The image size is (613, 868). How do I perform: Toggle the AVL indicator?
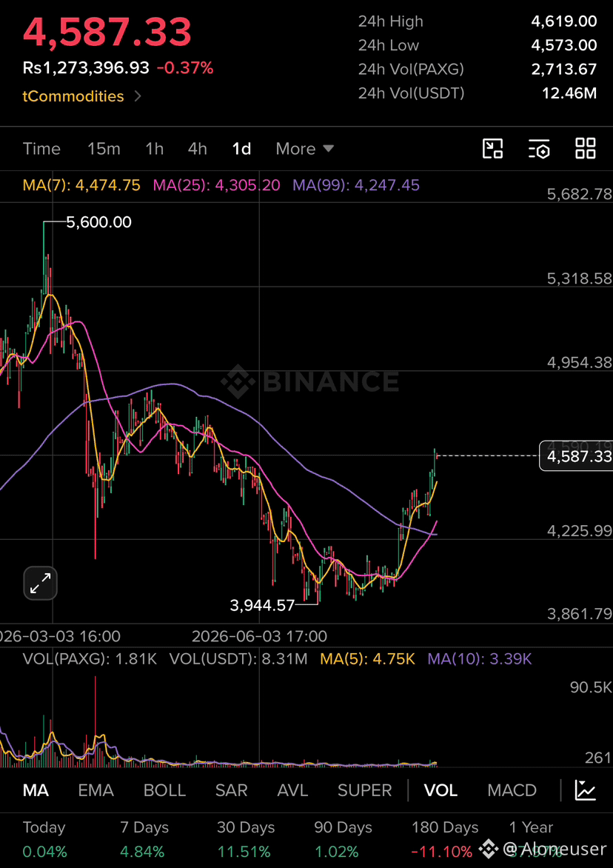click(292, 790)
